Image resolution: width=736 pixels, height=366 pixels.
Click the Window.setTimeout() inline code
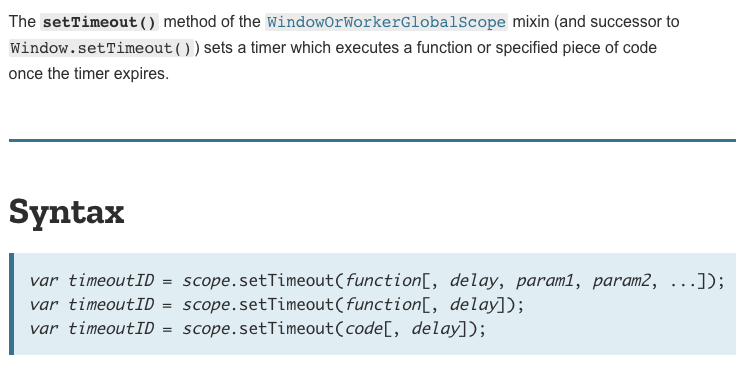tap(101, 48)
